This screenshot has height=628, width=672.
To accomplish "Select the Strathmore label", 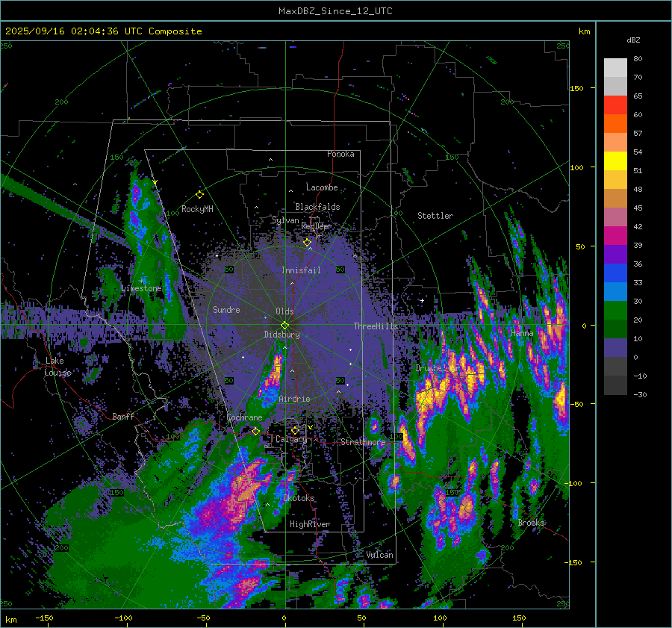I will click(x=363, y=442).
